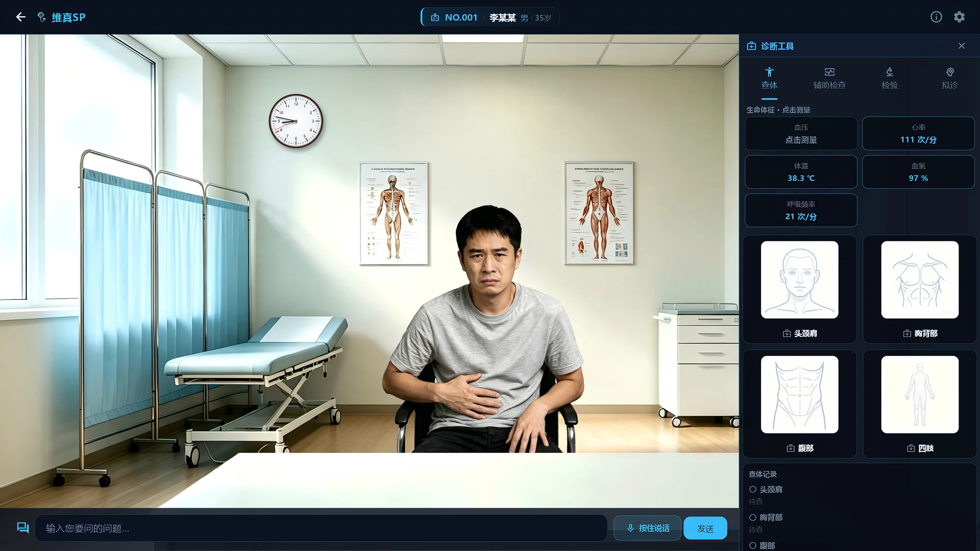Click the kit icon next to 腹部 label
The image size is (980, 551).
click(x=791, y=448)
